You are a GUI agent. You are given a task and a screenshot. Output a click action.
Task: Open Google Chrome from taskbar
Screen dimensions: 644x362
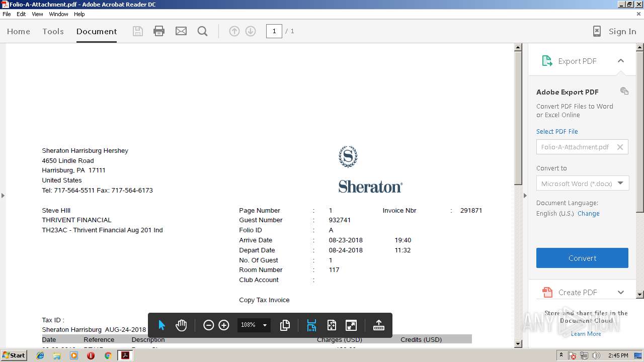[108, 355]
